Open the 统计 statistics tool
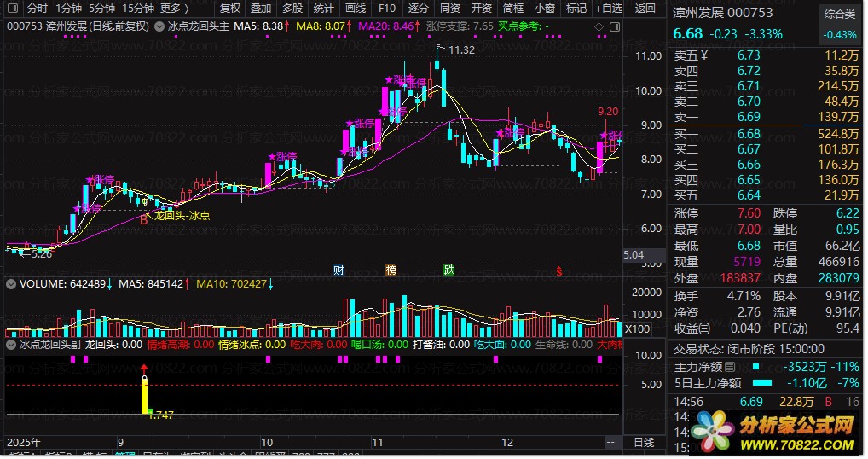The width and height of the screenshot is (868, 459). click(324, 9)
